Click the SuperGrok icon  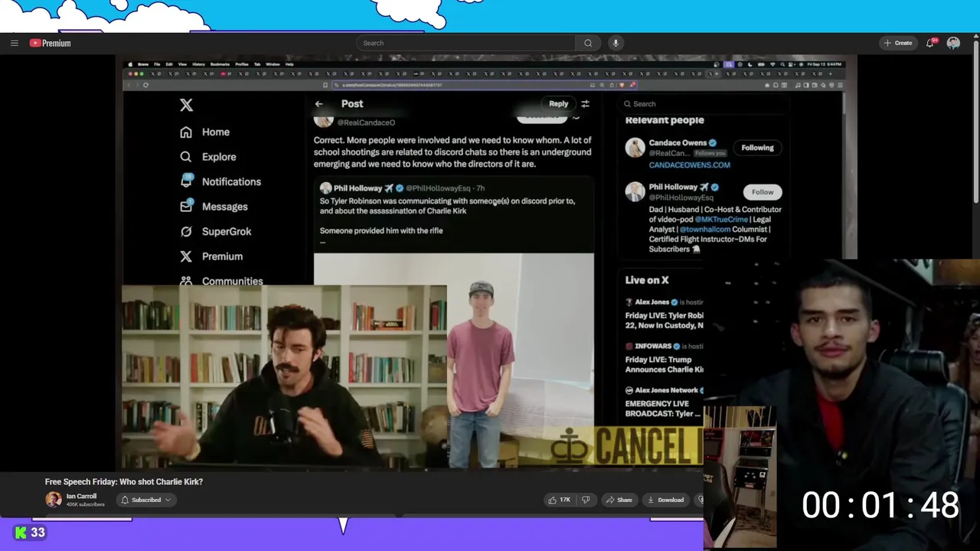(186, 231)
